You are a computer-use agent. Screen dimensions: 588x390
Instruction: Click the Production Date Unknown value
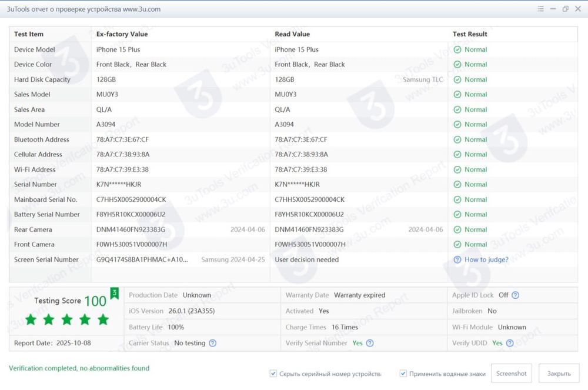197,295
